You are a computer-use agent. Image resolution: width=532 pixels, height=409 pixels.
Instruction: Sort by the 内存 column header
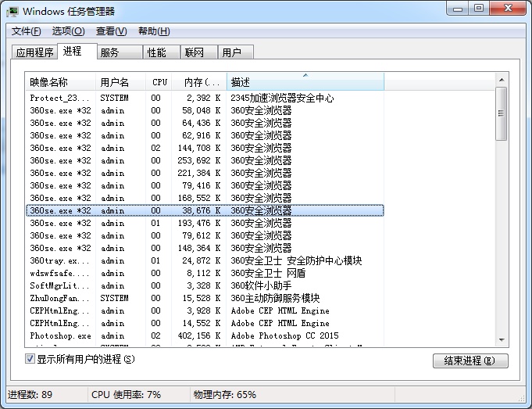pyautogui.click(x=199, y=82)
